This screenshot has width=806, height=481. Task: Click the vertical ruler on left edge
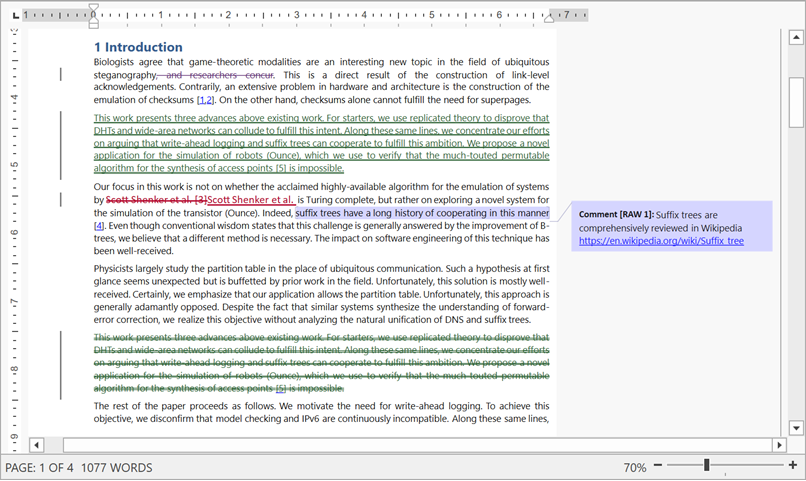[x=14, y=233]
